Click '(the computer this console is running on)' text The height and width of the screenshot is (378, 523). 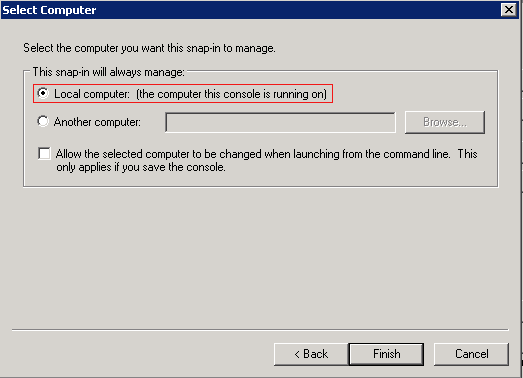[231, 94]
